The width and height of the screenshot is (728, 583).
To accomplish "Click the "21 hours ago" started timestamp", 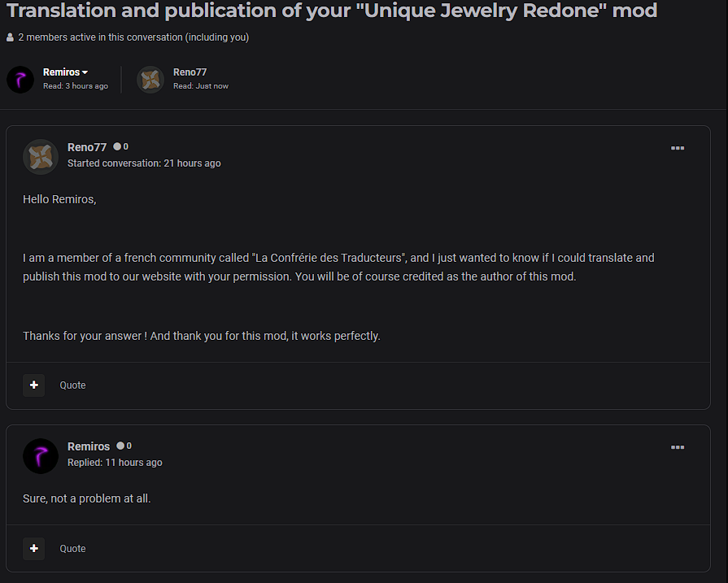I will coord(192,163).
